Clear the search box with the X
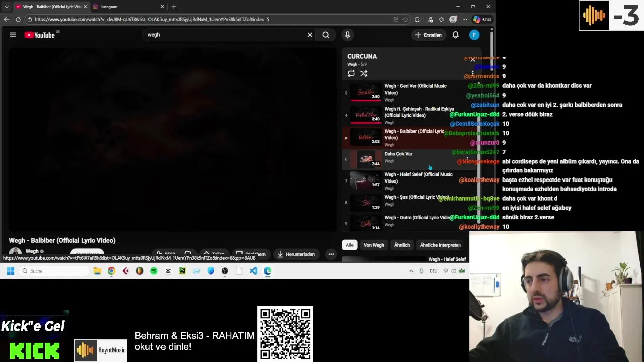The image size is (644, 362). (310, 35)
